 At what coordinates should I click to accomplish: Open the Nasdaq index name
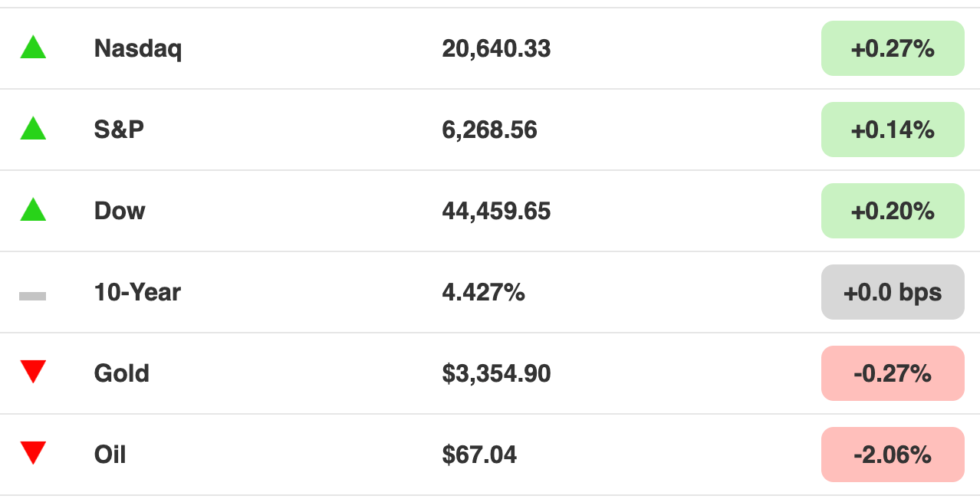tap(138, 50)
